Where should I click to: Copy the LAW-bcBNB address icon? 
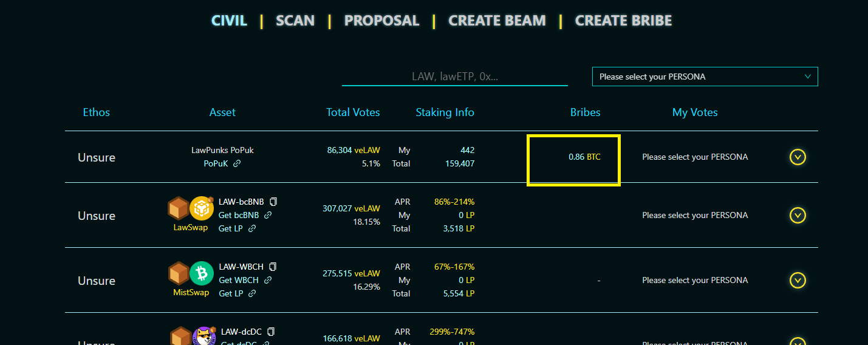(x=273, y=202)
